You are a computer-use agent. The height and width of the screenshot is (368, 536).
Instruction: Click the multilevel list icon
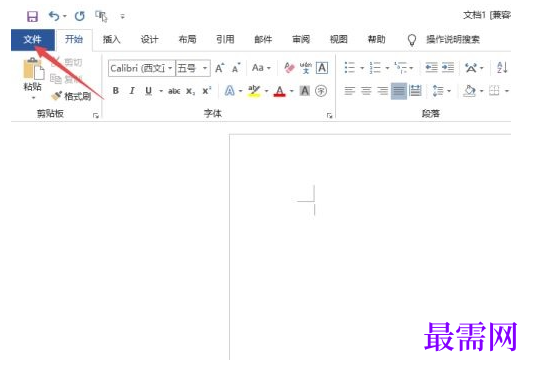(400, 68)
